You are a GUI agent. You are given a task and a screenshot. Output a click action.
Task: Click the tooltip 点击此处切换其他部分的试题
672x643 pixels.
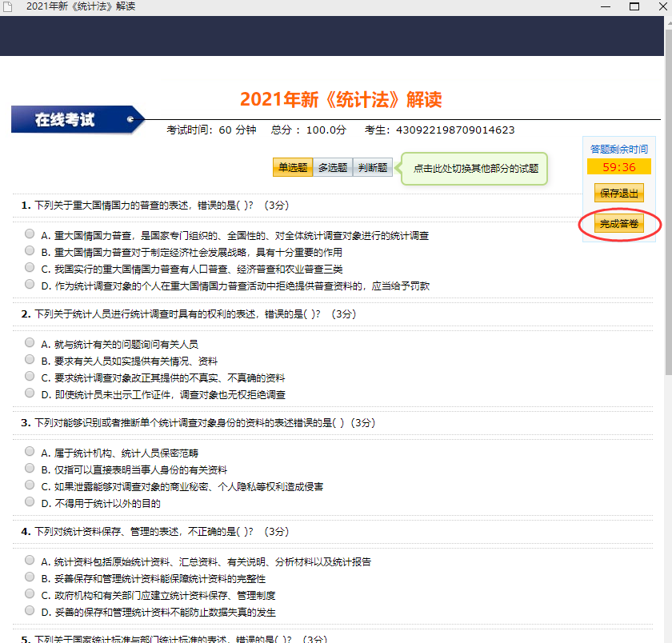tap(475, 169)
